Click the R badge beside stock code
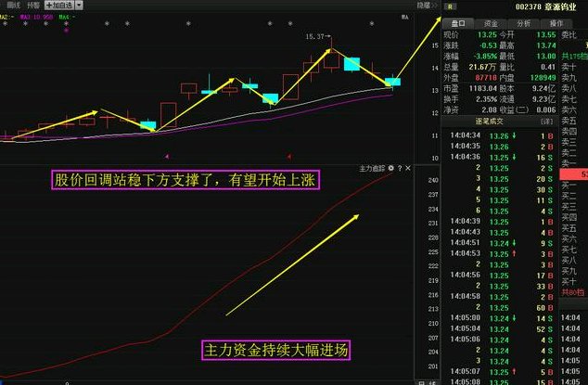The image size is (588, 385). pyautogui.click(x=450, y=6)
